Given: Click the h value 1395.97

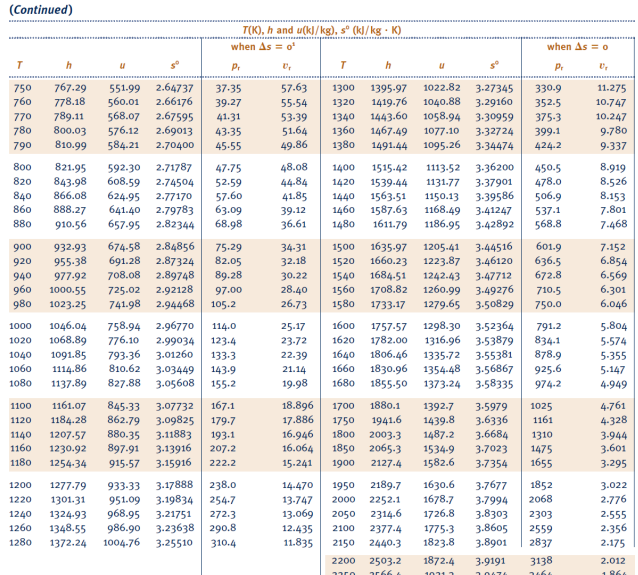Looking at the screenshot, I should [389, 87].
